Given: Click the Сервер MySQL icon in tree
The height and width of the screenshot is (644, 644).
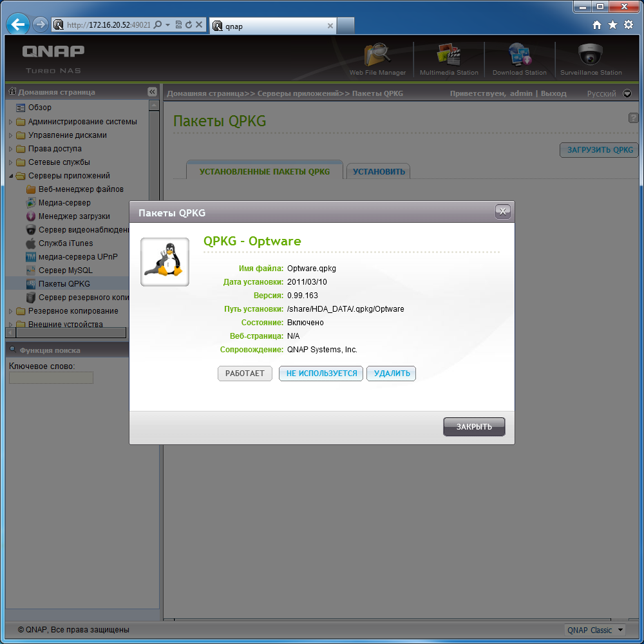Looking at the screenshot, I should click(30, 270).
